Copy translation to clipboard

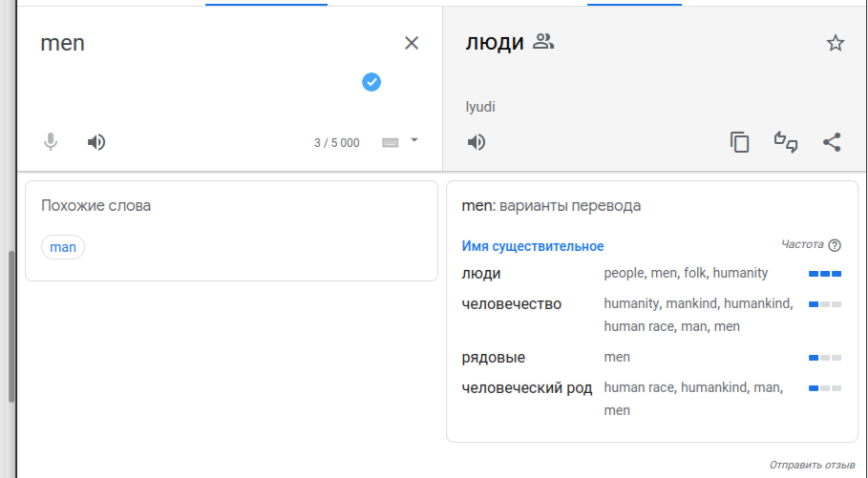click(x=740, y=142)
